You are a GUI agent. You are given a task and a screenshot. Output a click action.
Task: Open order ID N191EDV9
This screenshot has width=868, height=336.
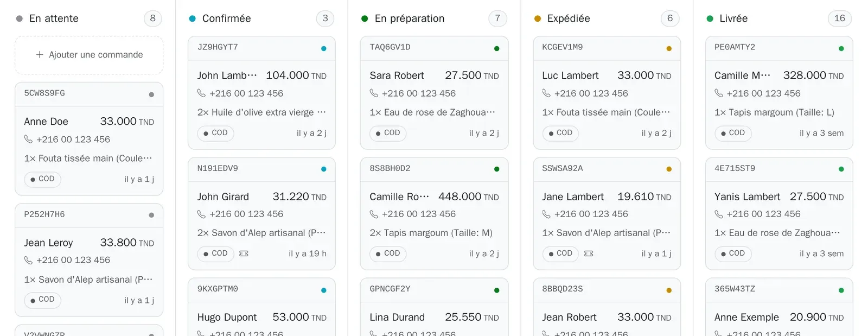(218, 168)
